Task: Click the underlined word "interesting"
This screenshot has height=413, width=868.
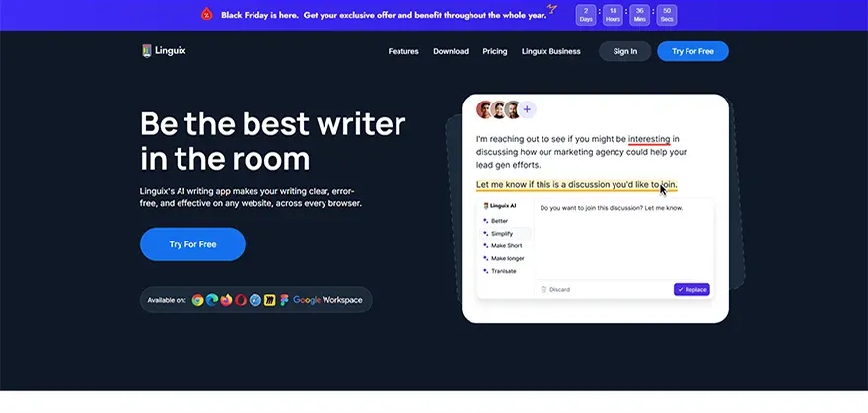Action: coord(649,139)
